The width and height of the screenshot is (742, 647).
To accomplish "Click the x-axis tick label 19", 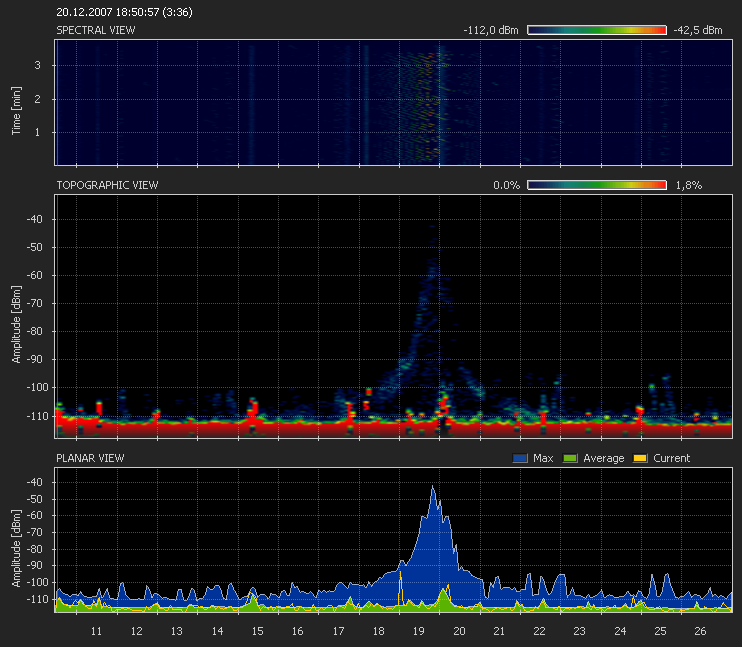I will 419,631.
